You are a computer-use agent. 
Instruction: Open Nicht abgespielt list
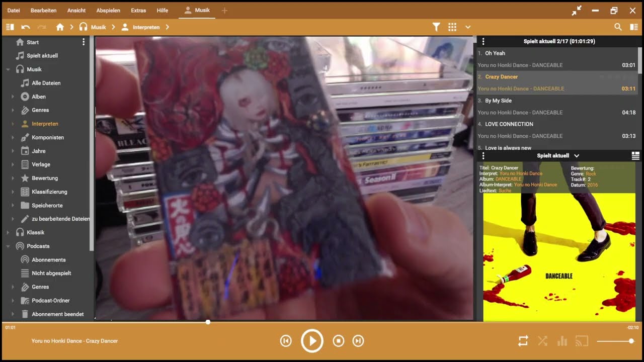pyautogui.click(x=51, y=274)
